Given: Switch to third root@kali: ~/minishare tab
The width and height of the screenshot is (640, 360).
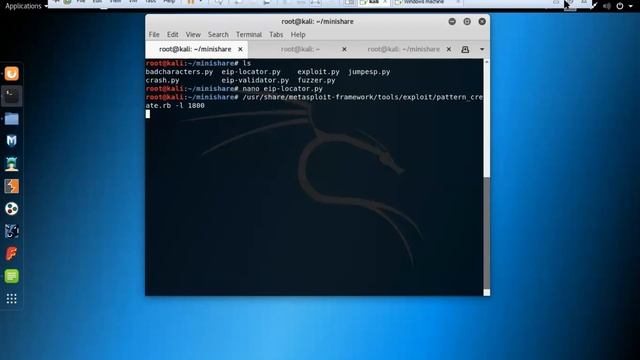Looking at the screenshot, I should (404, 49).
